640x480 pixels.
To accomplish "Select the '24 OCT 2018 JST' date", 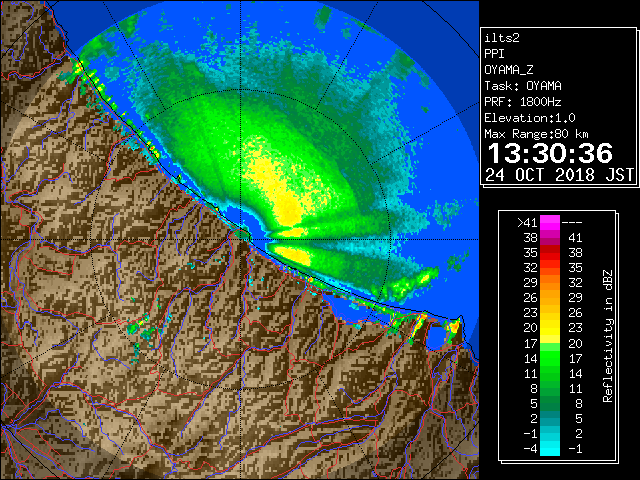I will coord(559,175).
